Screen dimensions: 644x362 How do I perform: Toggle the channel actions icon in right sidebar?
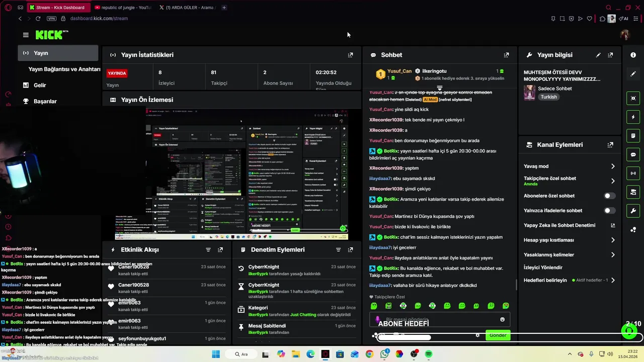coord(633,192)
